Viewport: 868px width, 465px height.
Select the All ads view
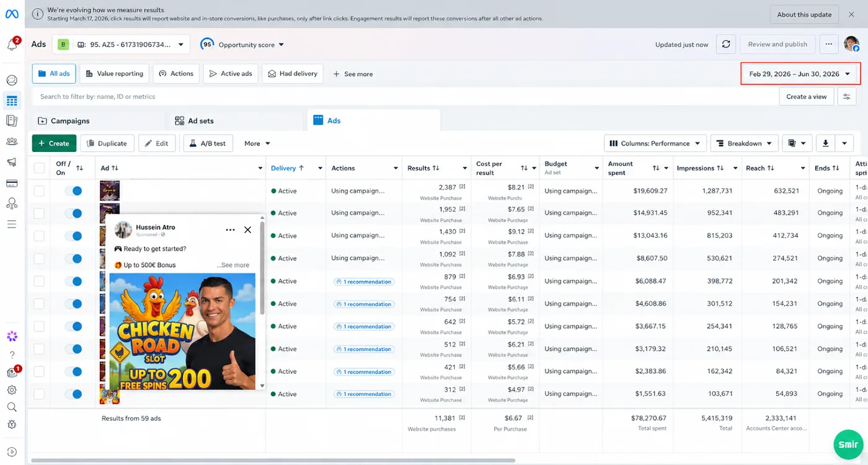tap(54, 74)
